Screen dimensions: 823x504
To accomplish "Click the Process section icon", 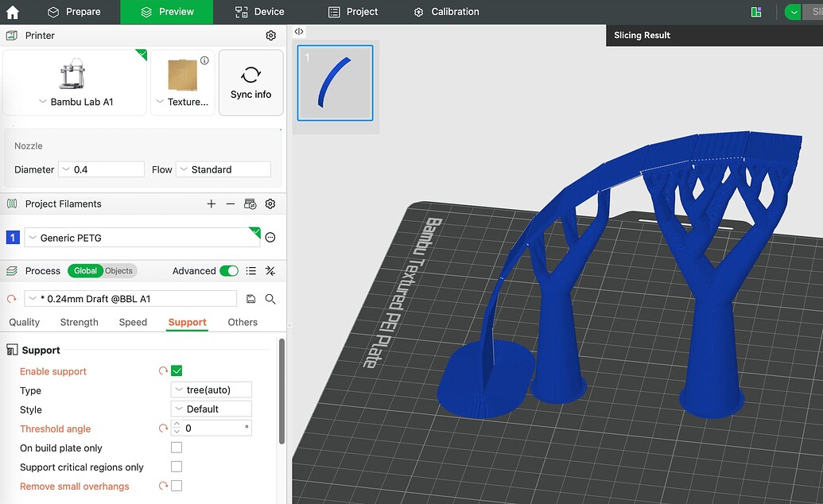I will (x=12, y=271).
